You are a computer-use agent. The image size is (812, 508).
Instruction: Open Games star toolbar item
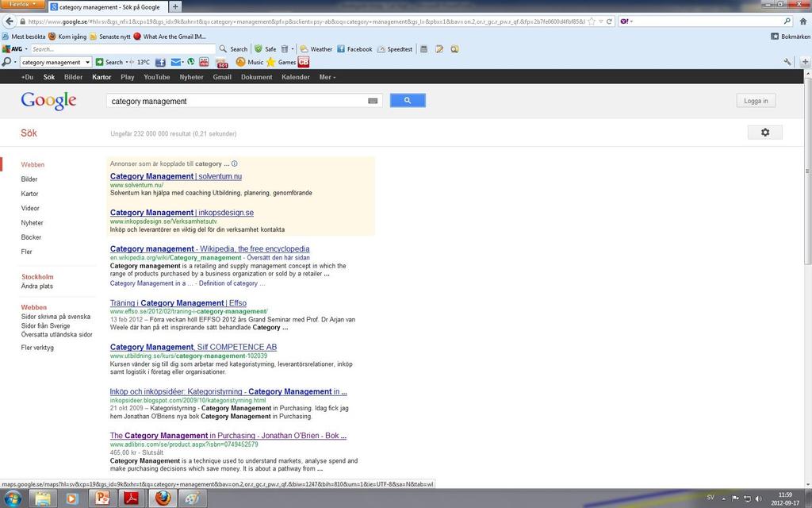[x=282, y=62]
